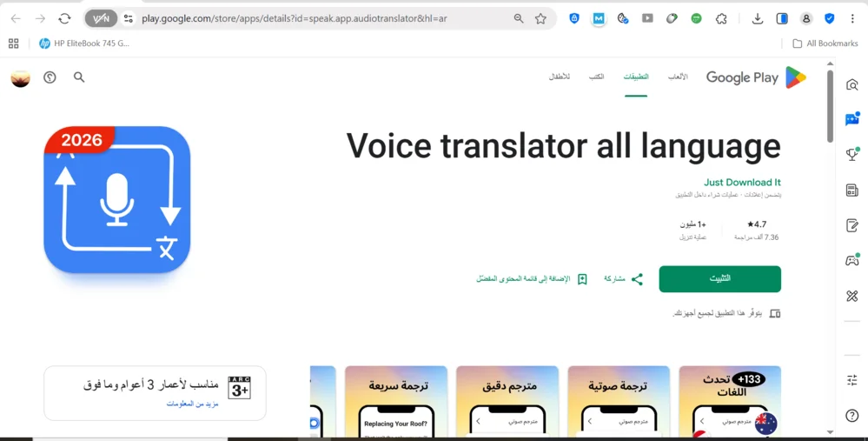Viewport: 868px width, 441px height.
Task: Open the zoom magnifier icon in address bar
Action: tap(519, 18)
